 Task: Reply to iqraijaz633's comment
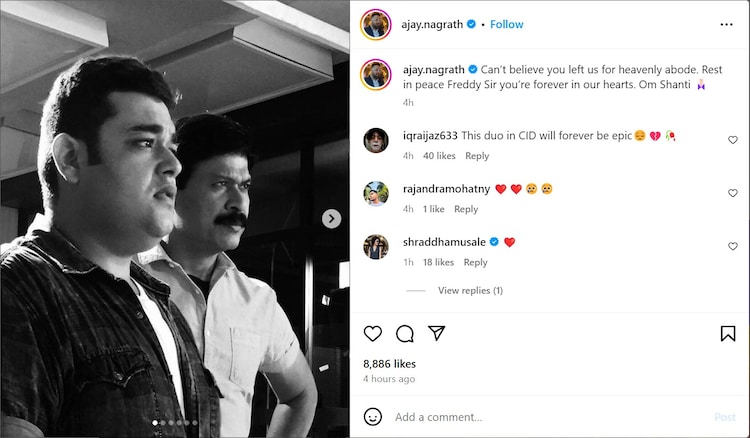coord(477,156)
